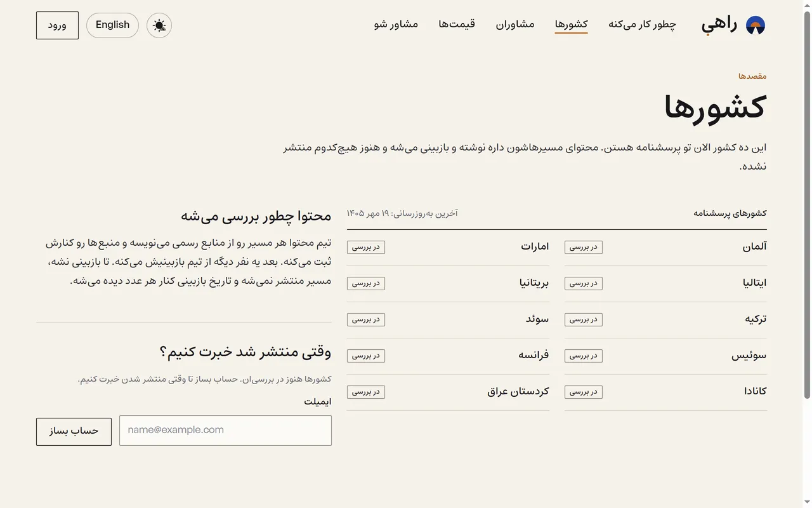Click the در بررسی badge beside فرانسه
This screenshot has width=812, height=508.
(366, 356)
